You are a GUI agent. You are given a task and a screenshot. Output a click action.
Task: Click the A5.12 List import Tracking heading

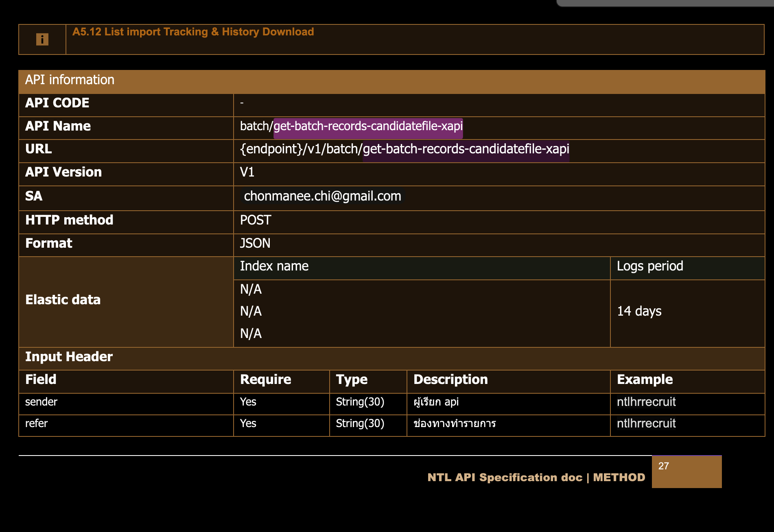[193, 32]
